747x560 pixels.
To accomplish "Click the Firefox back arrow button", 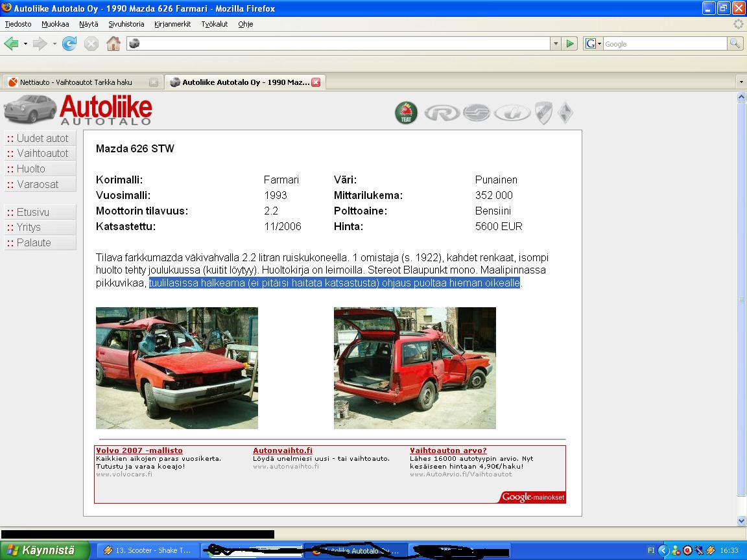I will [x=11, y=43].
